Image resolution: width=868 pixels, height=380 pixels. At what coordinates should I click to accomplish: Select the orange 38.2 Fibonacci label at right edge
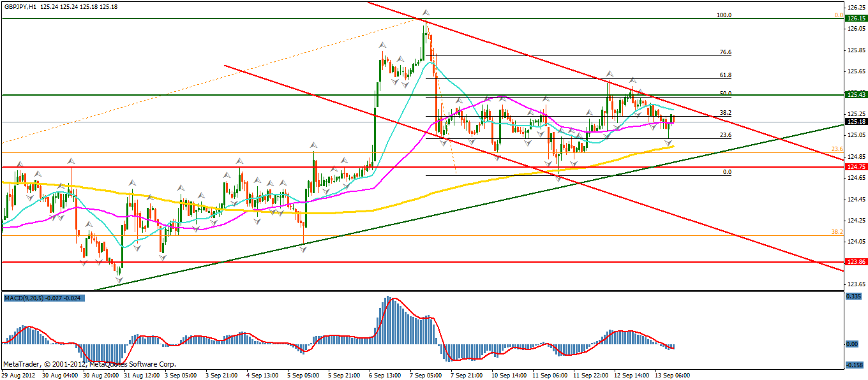837,232
